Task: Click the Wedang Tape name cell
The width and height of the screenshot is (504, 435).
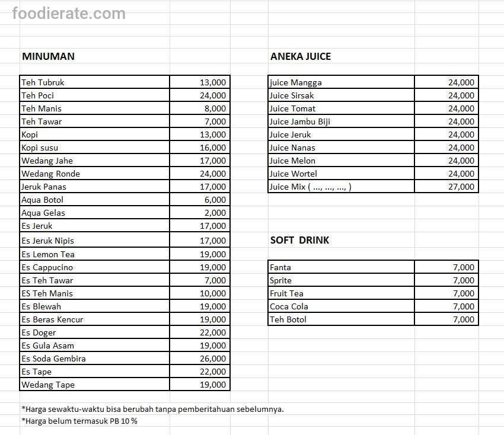Action: (95, 385)
